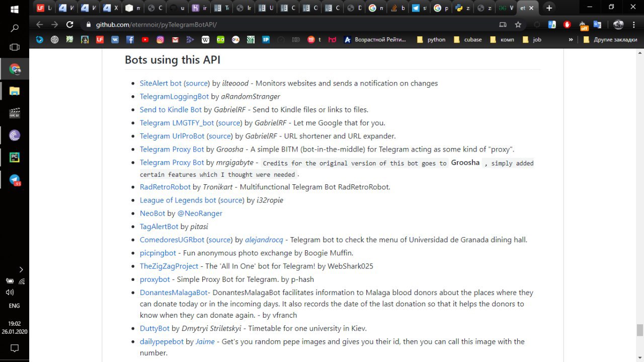Open the DuttyBot link
This screenshot has width=644, height=362.
tap(154, 328)
